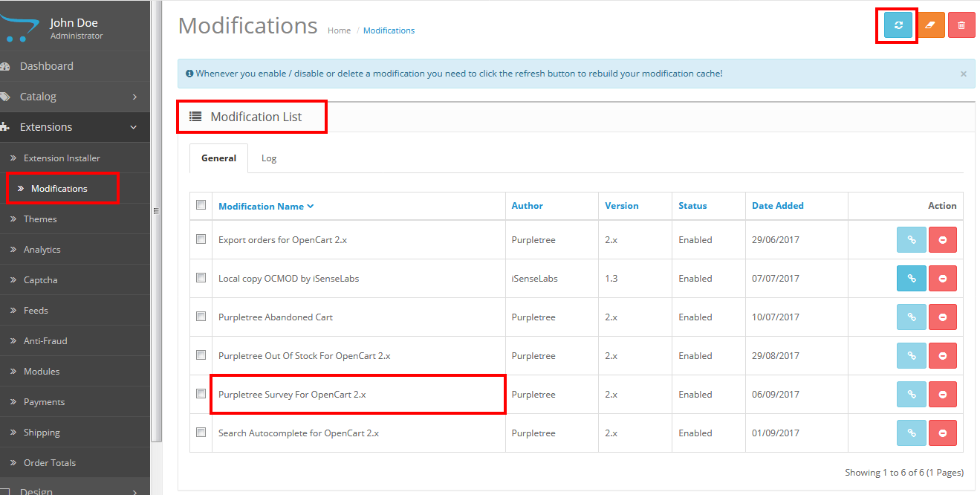Viewport: 980px width, 495px height.
Task: Tick the Search Autocomplete row checkbox
Action: pyautogui.click(x=201, y=433)
